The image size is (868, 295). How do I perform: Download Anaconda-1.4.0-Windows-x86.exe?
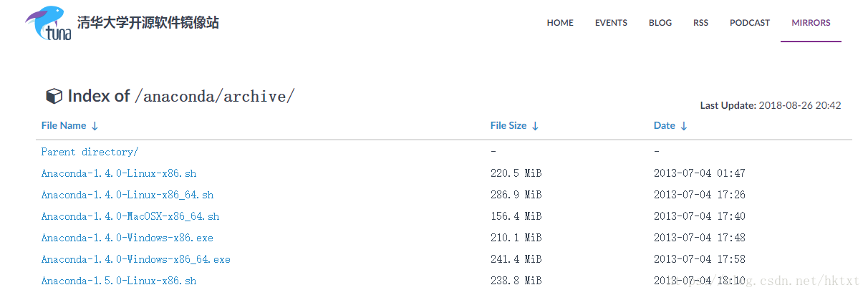click(127, 238)
